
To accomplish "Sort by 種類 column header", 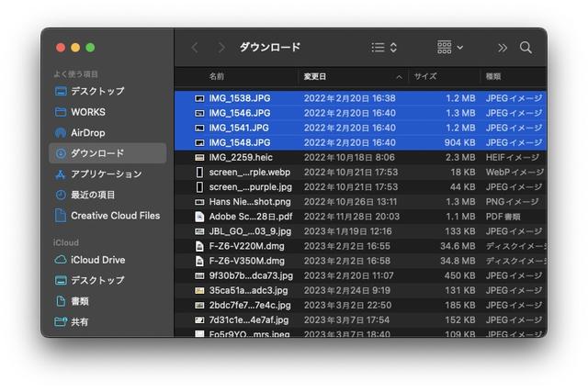I will click(x=493, y=76).
